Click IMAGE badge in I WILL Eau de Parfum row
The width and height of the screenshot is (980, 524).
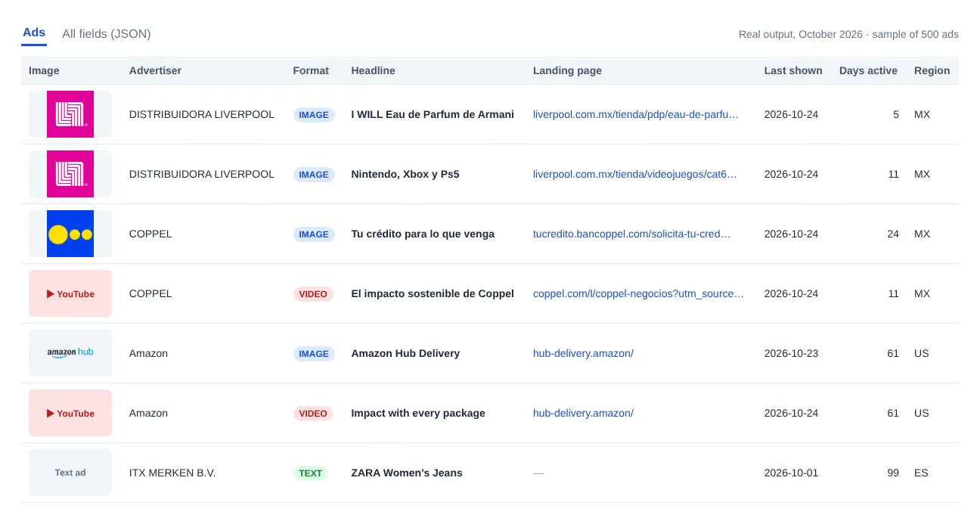314,115
